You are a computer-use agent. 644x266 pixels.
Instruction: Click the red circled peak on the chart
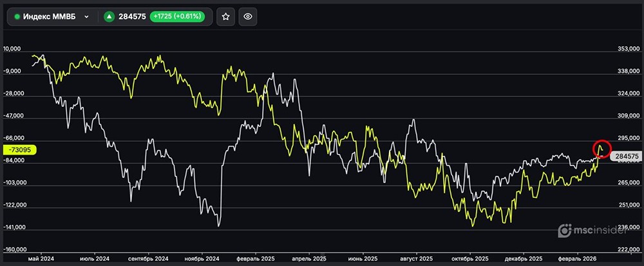[x=601, y=149]
